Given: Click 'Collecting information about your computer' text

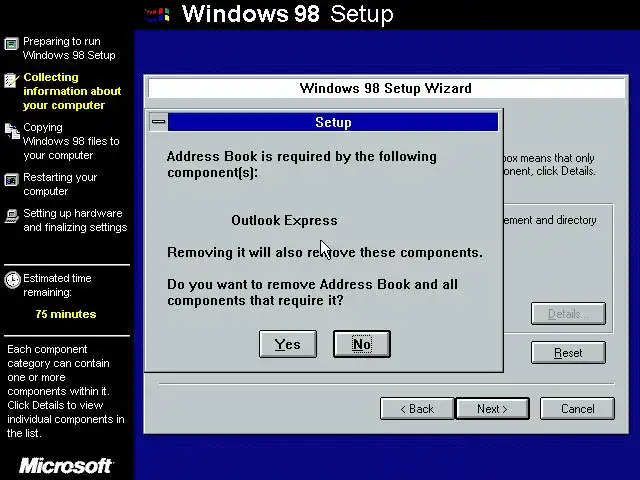Looking at the screenshot, I should pos(72,91).
